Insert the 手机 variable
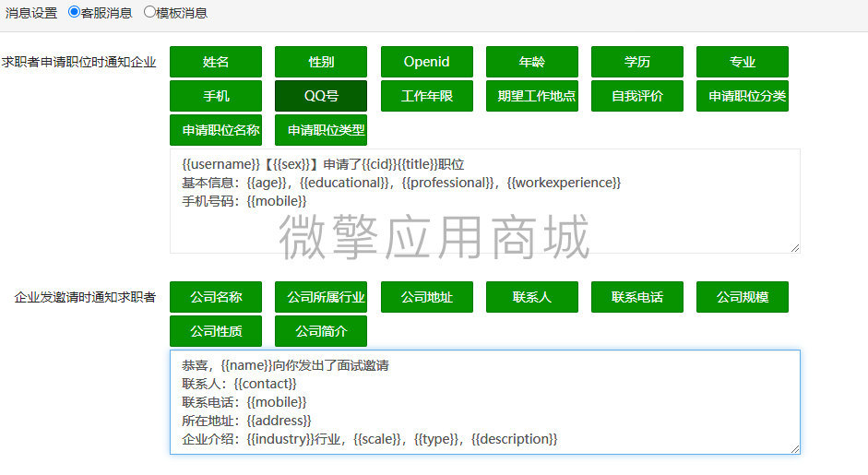 tap(215, 96)
